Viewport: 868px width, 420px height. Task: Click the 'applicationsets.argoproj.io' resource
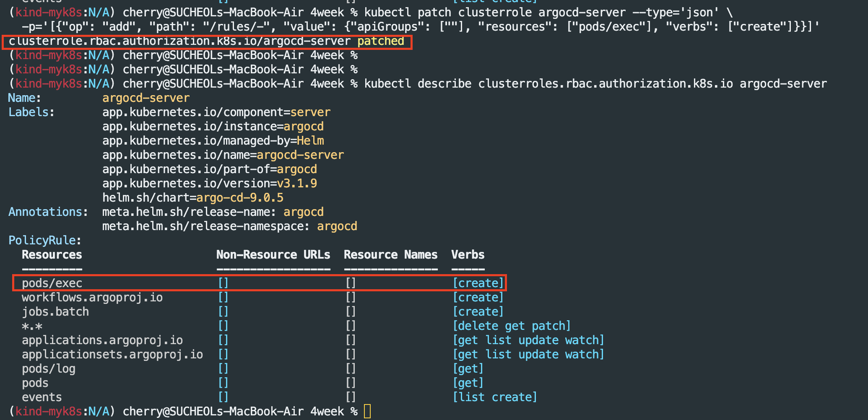tap(112, 355)
